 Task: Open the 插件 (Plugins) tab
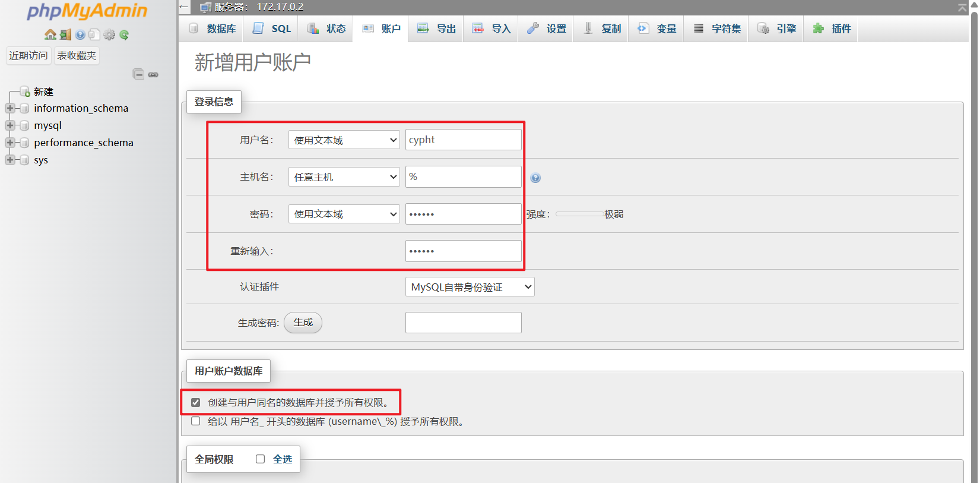click(x=831, y=29)
